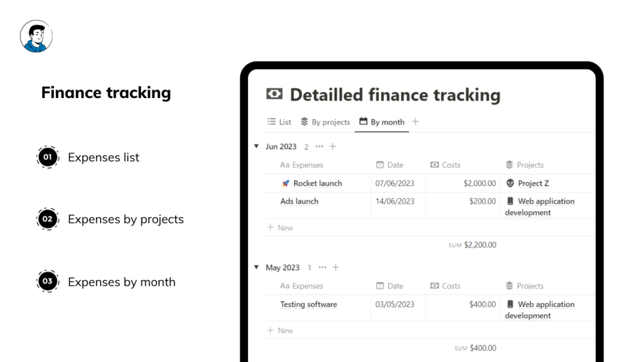The width and height of the screenshot is (644, 362).
Task: Open Date column header in May 2023
Action: [390, 286]
